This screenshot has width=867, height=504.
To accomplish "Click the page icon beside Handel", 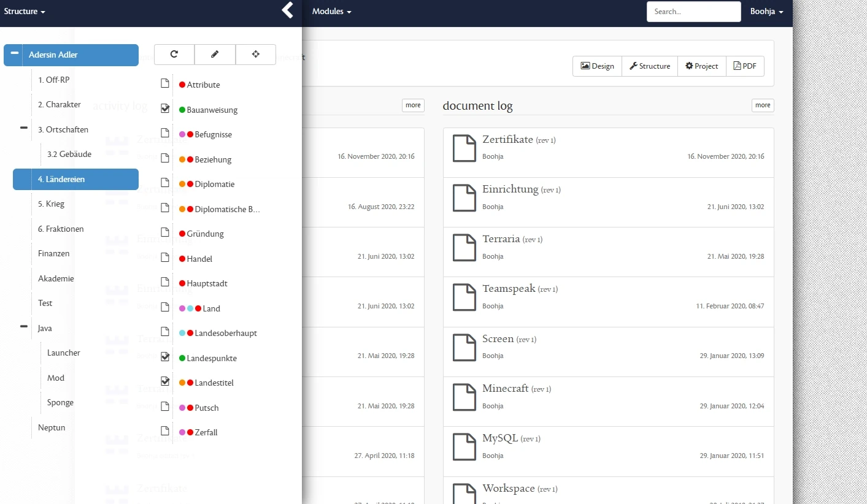I will click(164, 258).
